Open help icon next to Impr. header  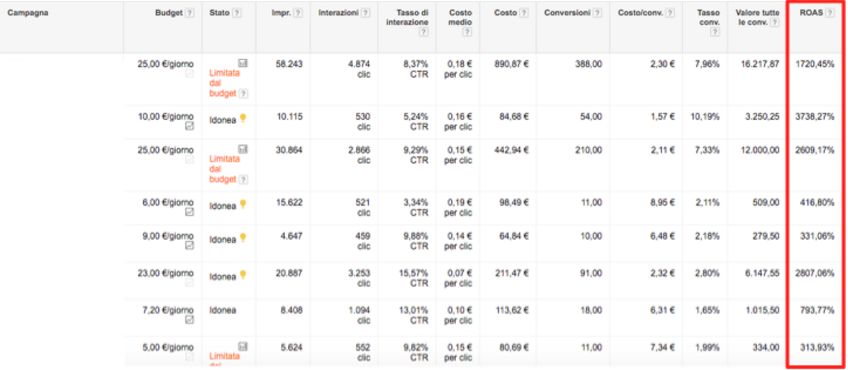(x=299, y=13)
